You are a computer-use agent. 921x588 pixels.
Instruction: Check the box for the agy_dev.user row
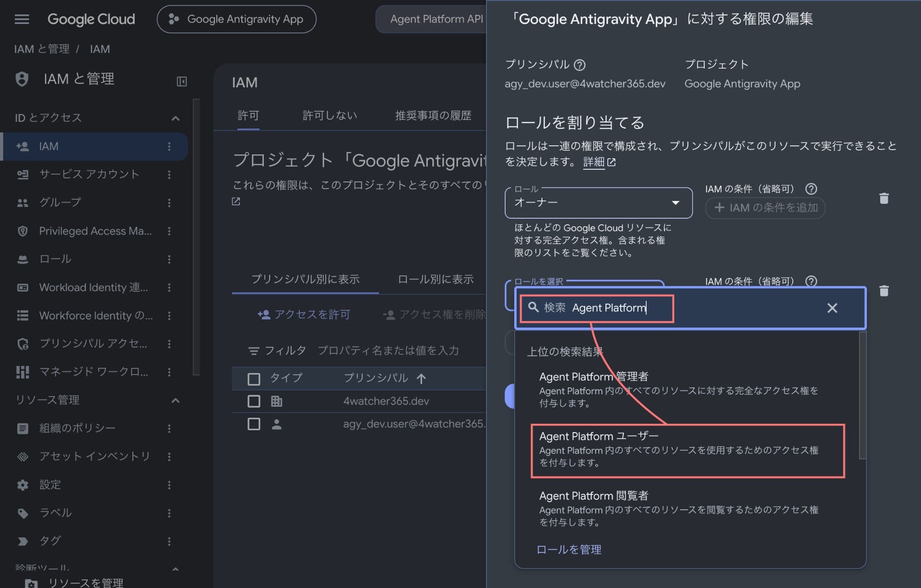(x=254, y=424)
